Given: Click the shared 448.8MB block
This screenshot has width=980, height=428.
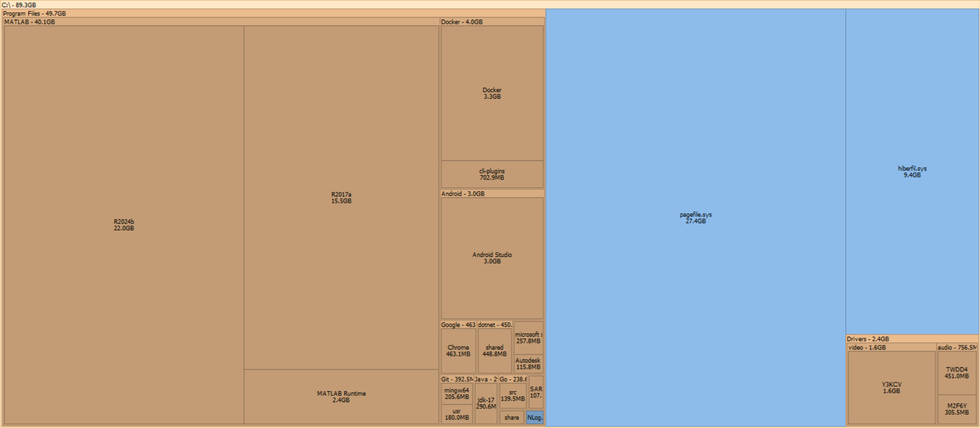Looking at the screenshot, I should click(x=494, y=351).
